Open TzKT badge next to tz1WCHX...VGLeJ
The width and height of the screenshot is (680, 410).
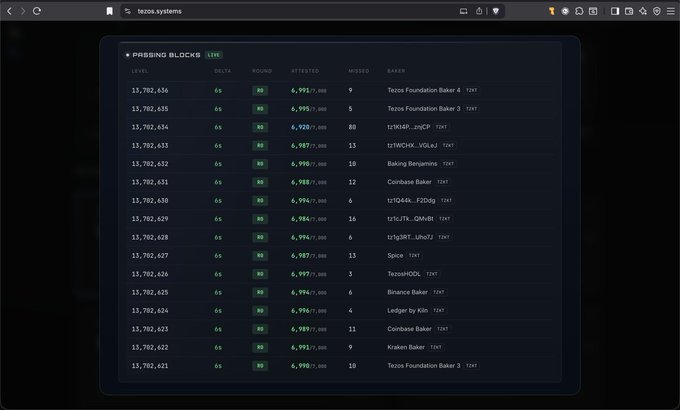tap(448, 145)
